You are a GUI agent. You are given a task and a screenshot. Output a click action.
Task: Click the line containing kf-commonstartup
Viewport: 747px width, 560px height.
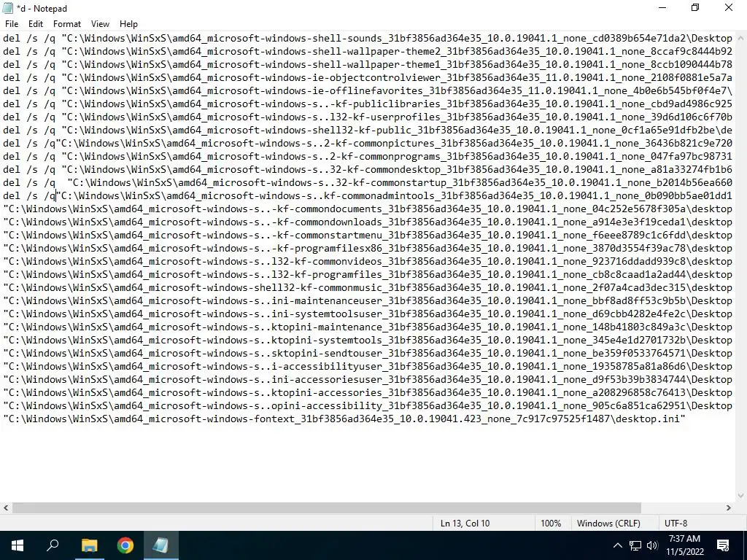tap(368, 183)
